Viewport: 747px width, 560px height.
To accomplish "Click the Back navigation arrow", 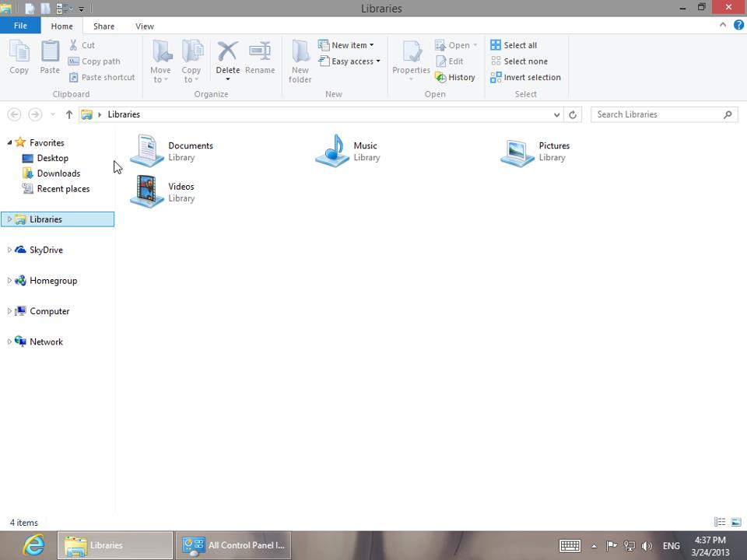I will (x=14, y=114).
